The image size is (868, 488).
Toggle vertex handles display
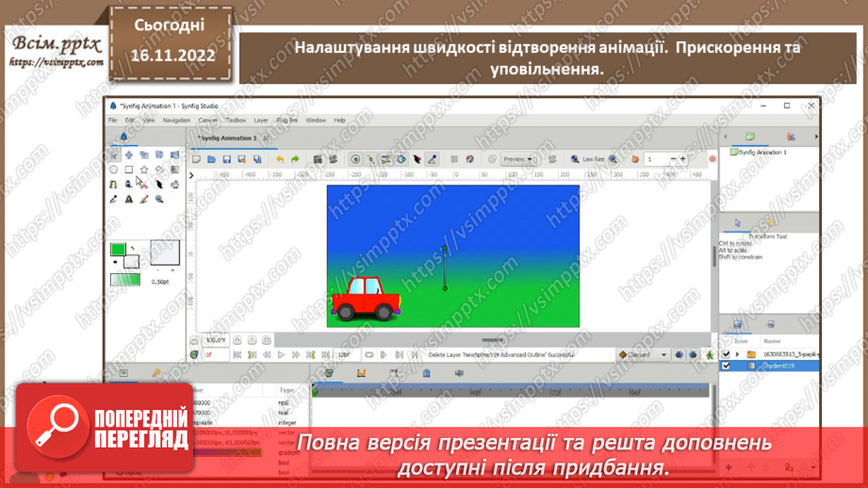(x=371, y=159)
